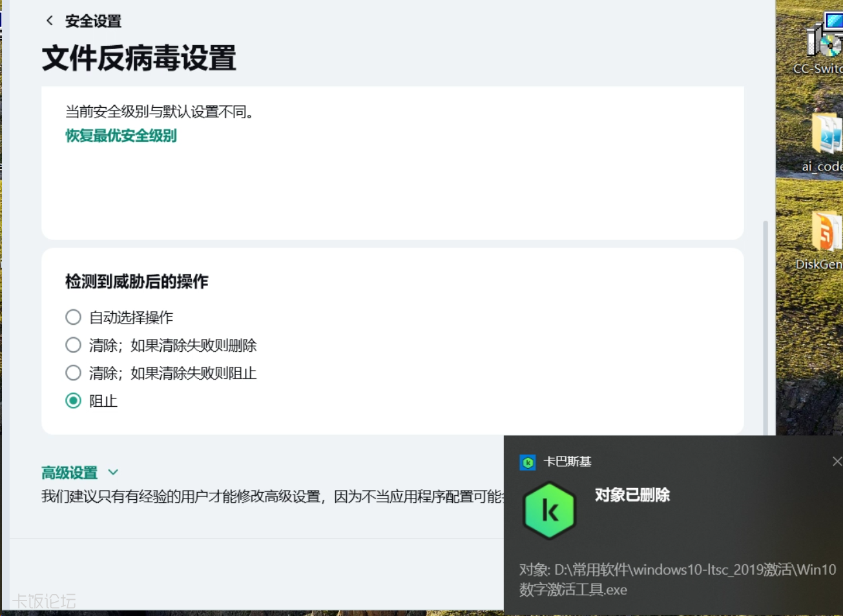Click the advanced settings warning text
This screenshot has width=843, height=616.
pyautogui.click(x=272, y=497)
